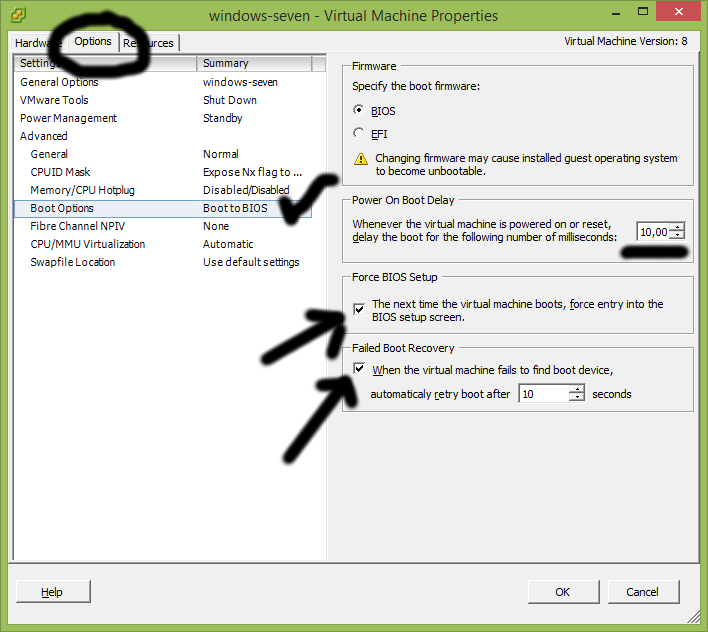Select the Memory/CPU Hotplug setting

pos(82,191)
